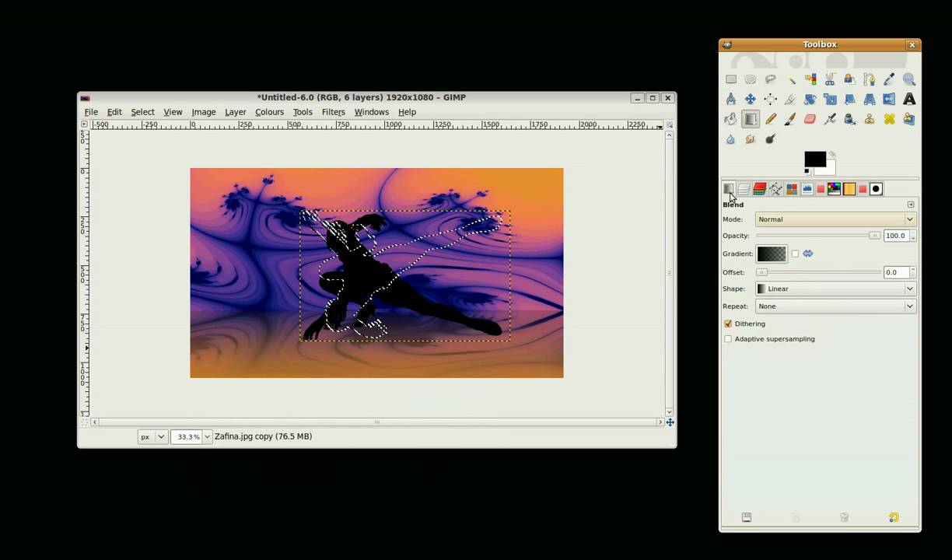This screenshot has width=952, height=560.
Task: Reset colors to default black and white
Action: (807, 171)
